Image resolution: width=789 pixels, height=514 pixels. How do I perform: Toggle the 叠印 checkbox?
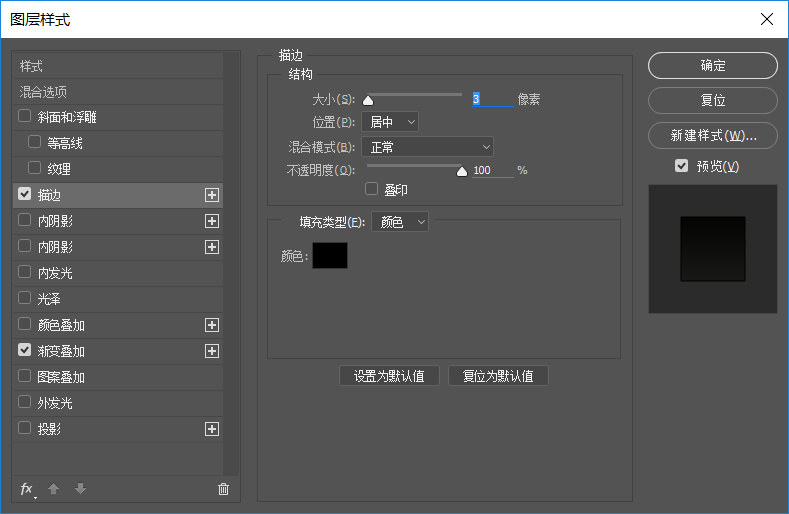[x=373, y=189]
